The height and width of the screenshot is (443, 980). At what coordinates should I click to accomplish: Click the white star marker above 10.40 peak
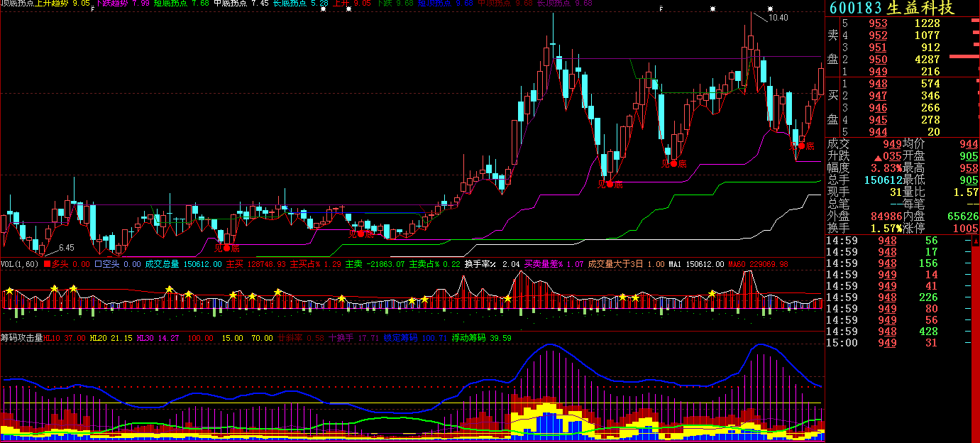[769, 9]
